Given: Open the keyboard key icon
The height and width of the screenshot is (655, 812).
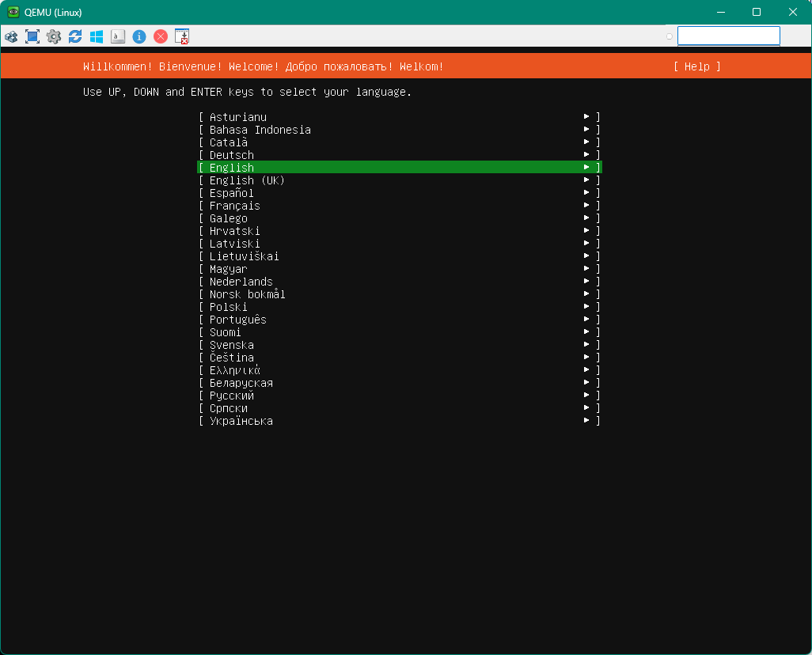Looking at the screenshot, I should [x=118, y=36].
